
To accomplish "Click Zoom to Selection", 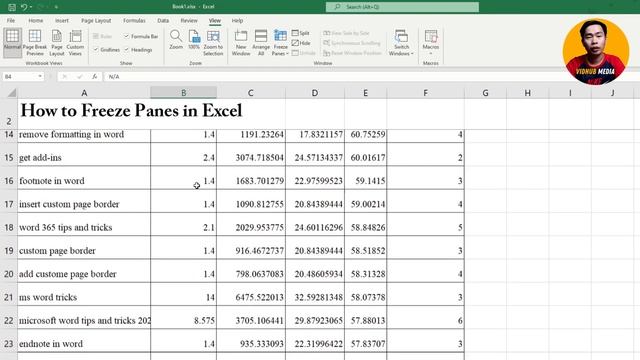I will coord(213,42).
